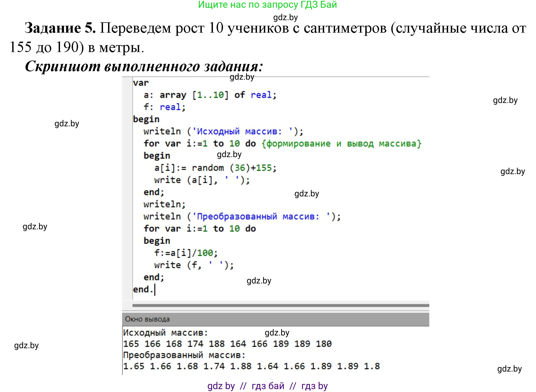Image resolution: width=536 pixels, height=392 pixels.
Task: Select the original array values row
Action: [227, 343]
